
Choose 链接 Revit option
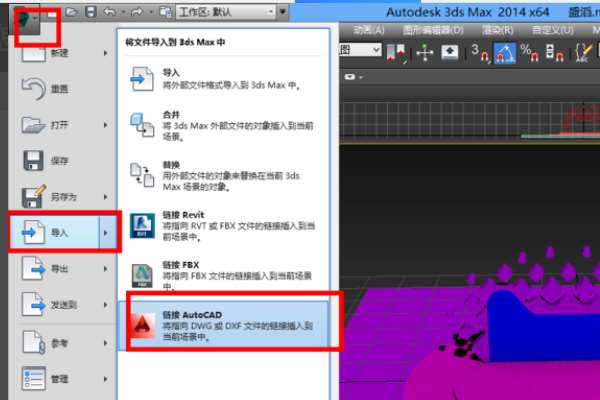(224, 225)
